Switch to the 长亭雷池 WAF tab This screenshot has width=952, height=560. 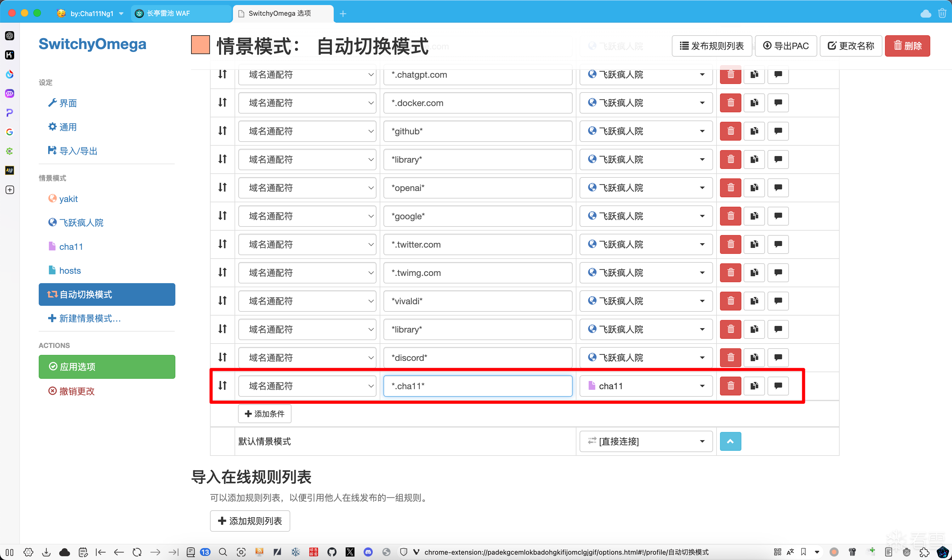[181, 14]
